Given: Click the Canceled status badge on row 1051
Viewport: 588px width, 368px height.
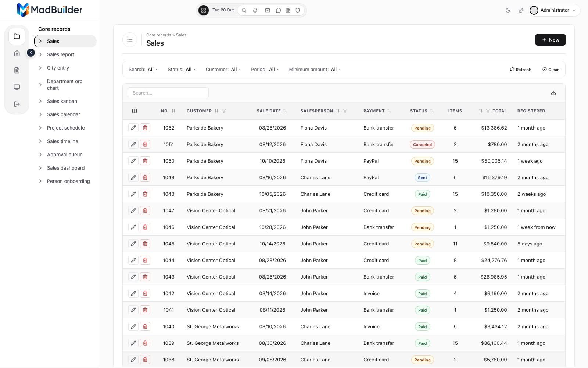Looking at the screenshot, I should 422,145.
